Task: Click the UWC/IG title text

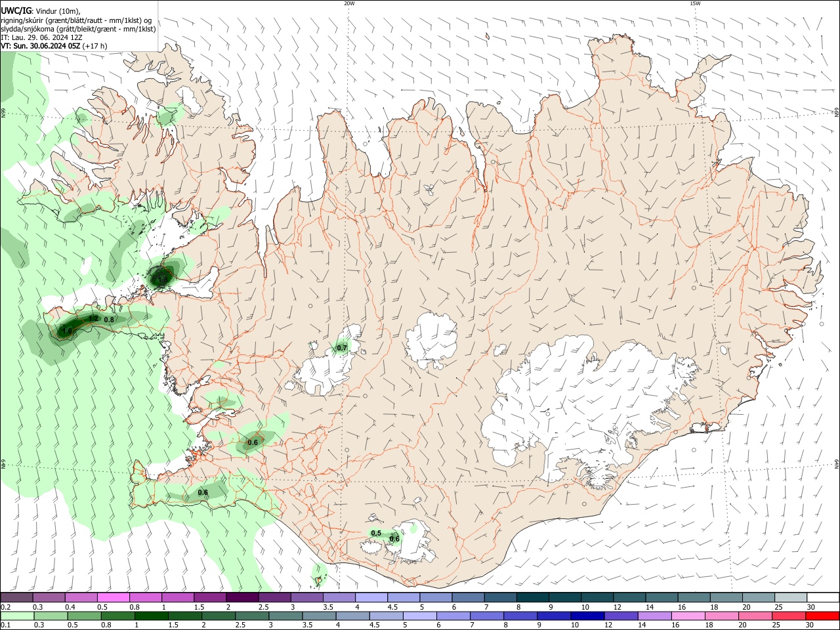Action: point(16,11)
